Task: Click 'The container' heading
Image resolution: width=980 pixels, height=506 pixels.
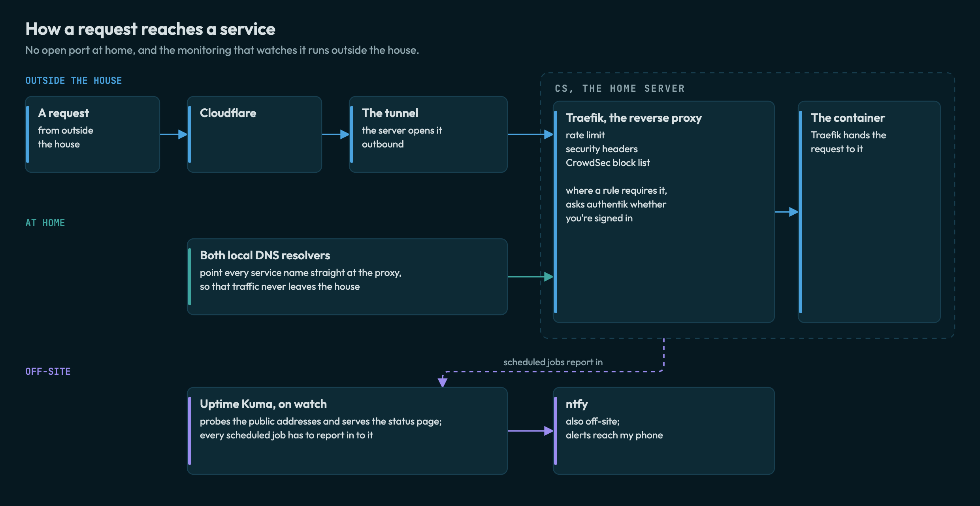Action: pos(848,118)
